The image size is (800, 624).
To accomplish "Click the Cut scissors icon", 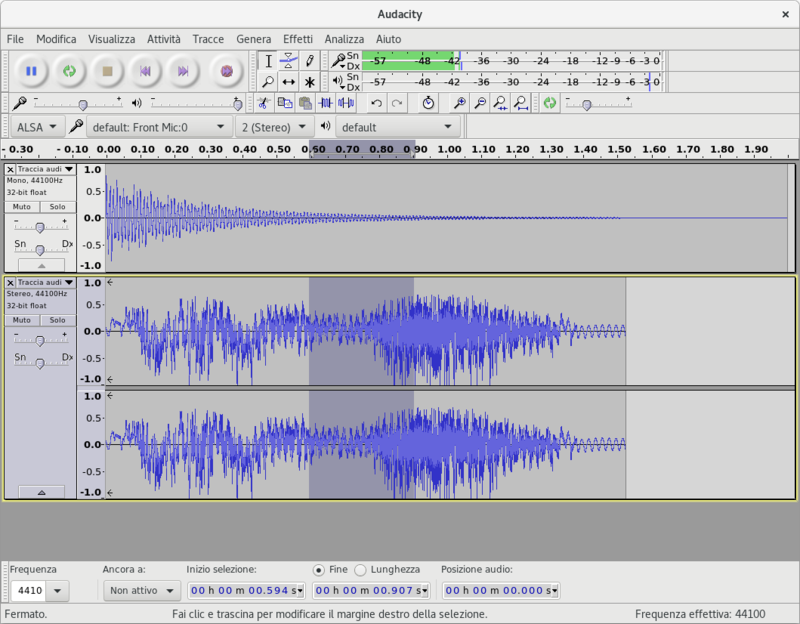I will pyautogui.click(x=262, y=103).
